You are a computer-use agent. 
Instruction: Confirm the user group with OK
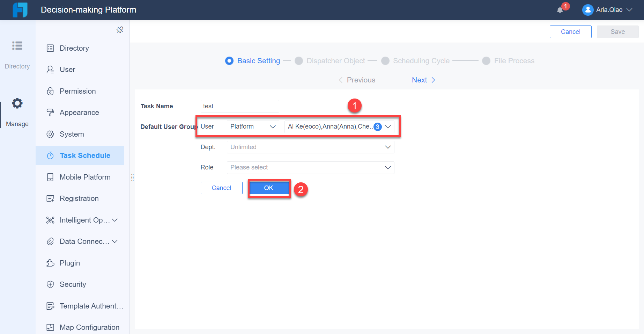(x=269, y=188)
